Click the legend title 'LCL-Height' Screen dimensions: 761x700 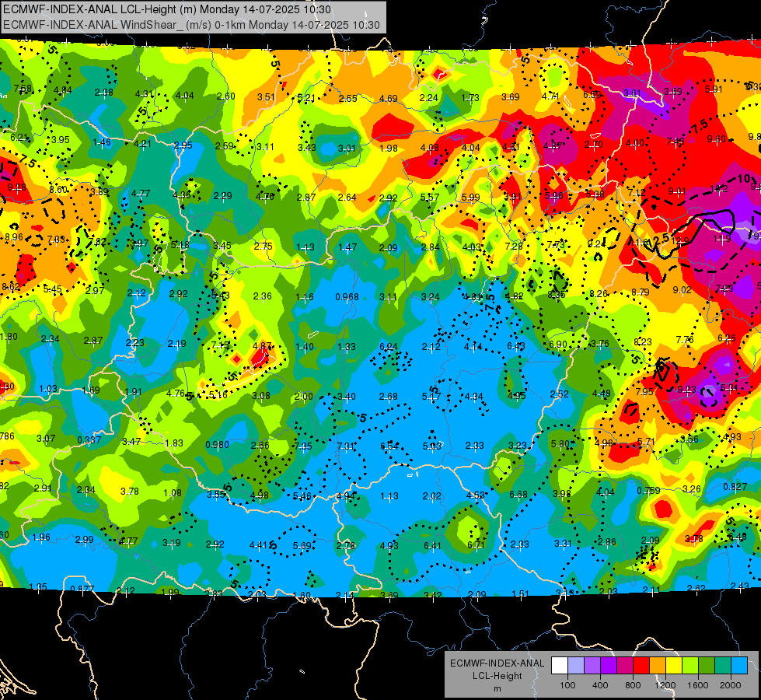(497, 676)
